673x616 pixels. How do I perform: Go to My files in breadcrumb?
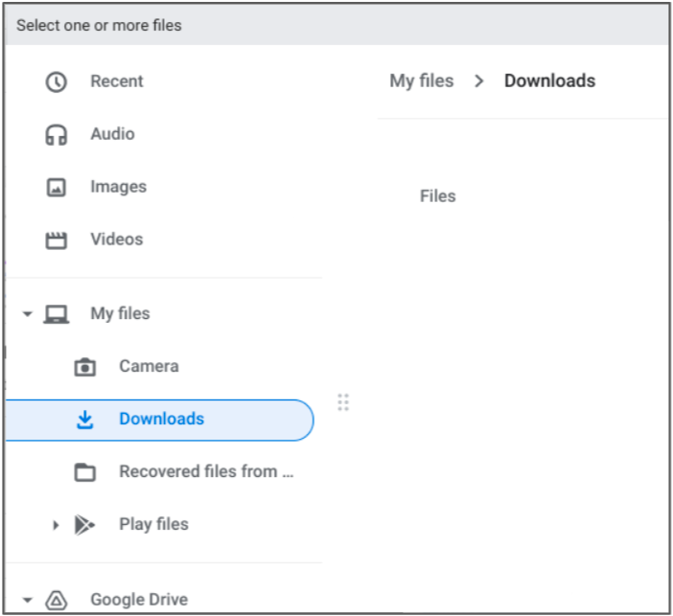[422, 81]
